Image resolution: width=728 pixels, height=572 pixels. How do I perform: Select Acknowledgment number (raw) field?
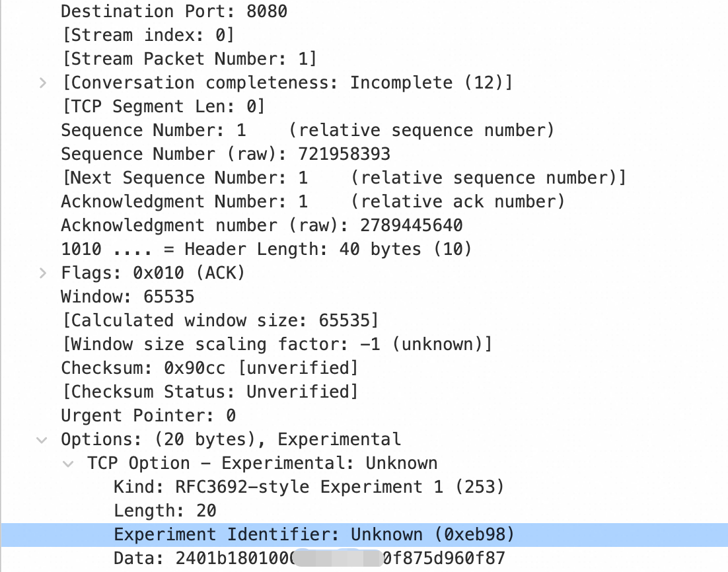pos(262,225)
